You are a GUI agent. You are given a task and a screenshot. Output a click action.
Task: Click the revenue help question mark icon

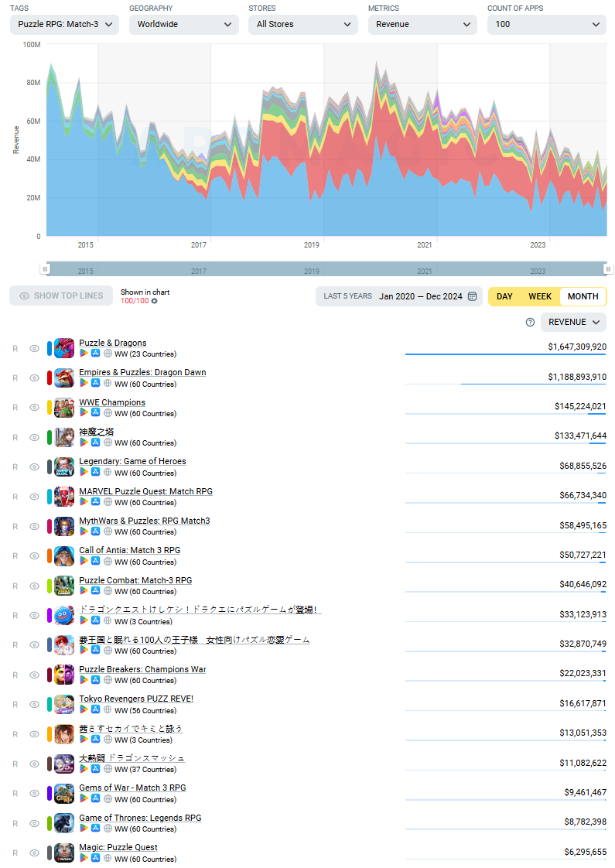pyautogui.click(x=530, y=322)
